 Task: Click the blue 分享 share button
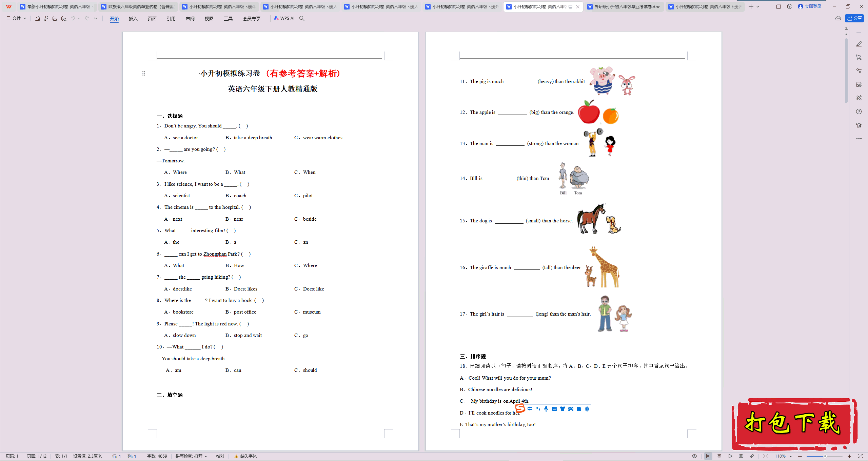854,18
